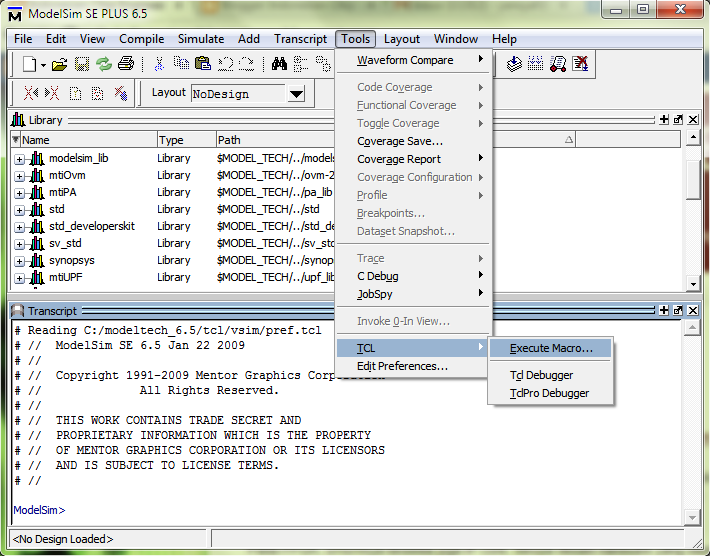This screenshot has height=556, width=710.
Task: Click the Redo toolbar icon
Action: point(246,64)
